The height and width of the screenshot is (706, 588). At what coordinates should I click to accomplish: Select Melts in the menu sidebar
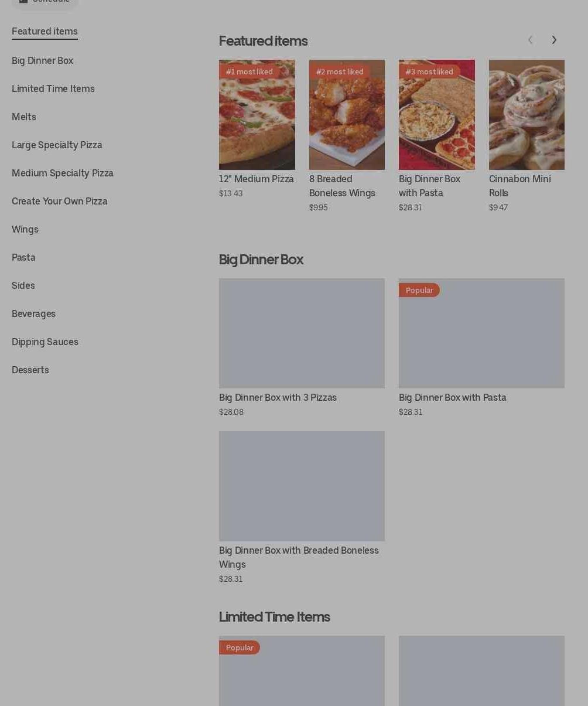[x=24, y=117]
